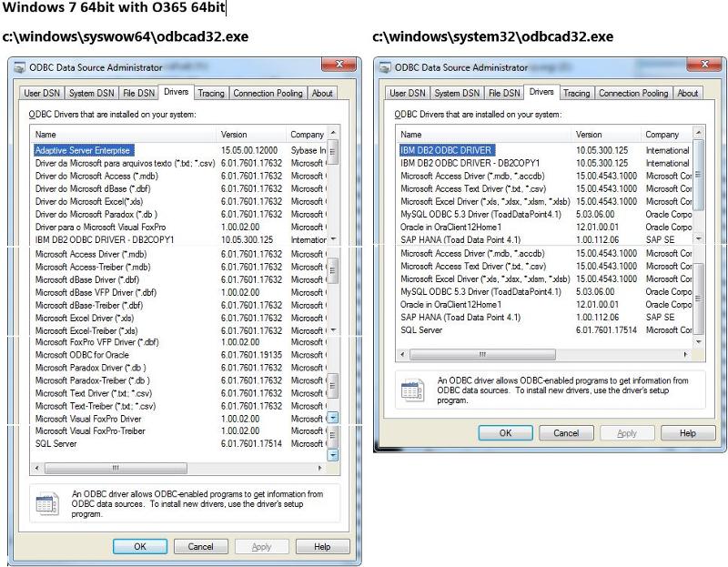Click the ODBC icon in the left window title bar
The width and height of the screenshot is (728, 567).
21,67
